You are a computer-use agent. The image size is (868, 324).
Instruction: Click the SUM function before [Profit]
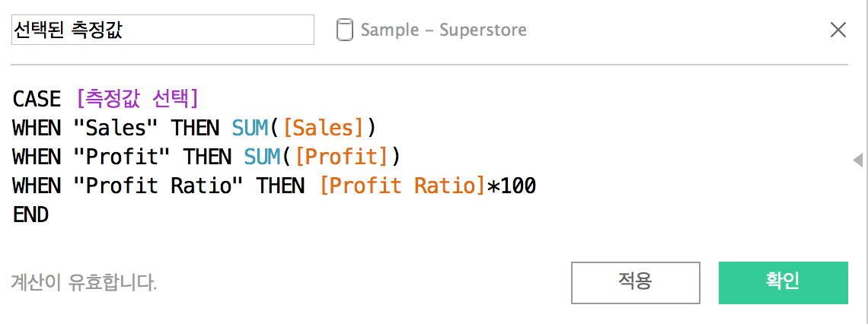pos(263,157)
